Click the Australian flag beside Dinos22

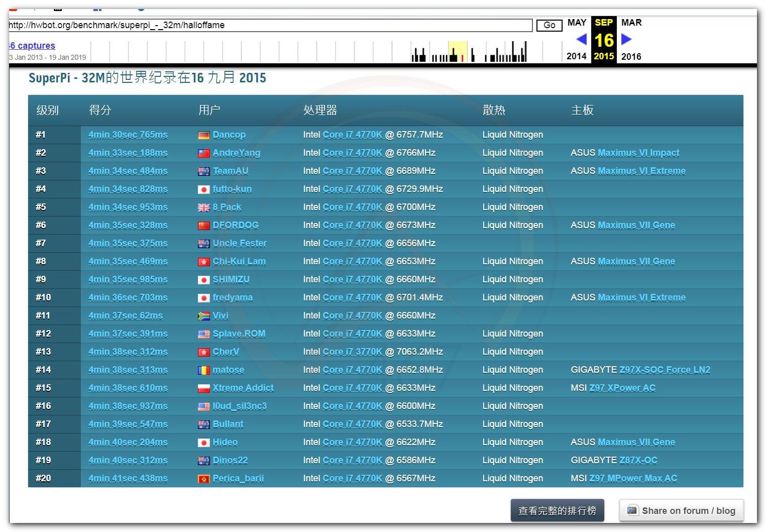pos(203,461)
